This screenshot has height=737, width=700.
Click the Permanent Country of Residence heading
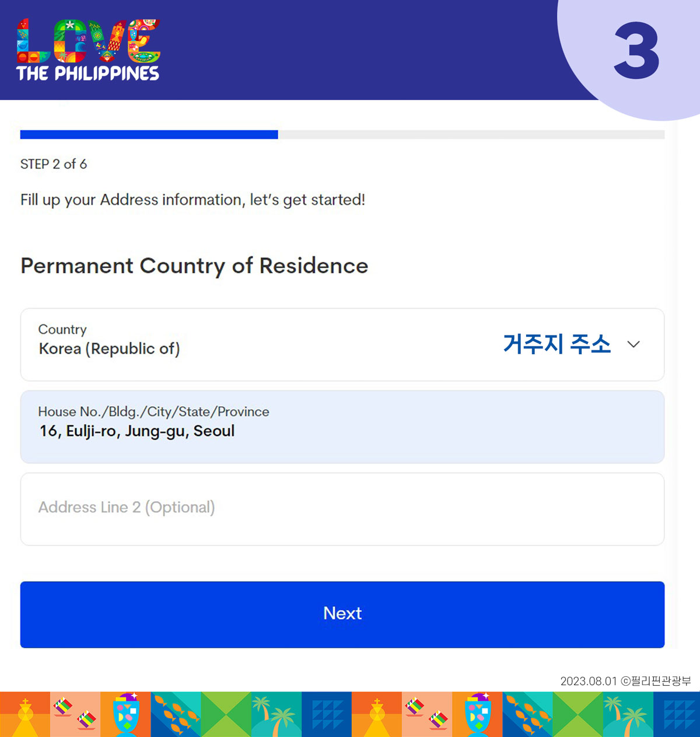point(194,266)
